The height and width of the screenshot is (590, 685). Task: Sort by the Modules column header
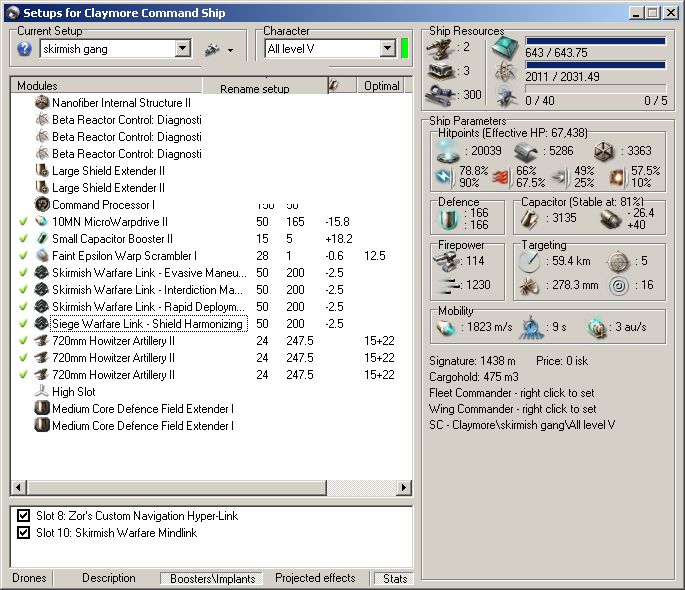pyautogui.click(x=106, y=86)
